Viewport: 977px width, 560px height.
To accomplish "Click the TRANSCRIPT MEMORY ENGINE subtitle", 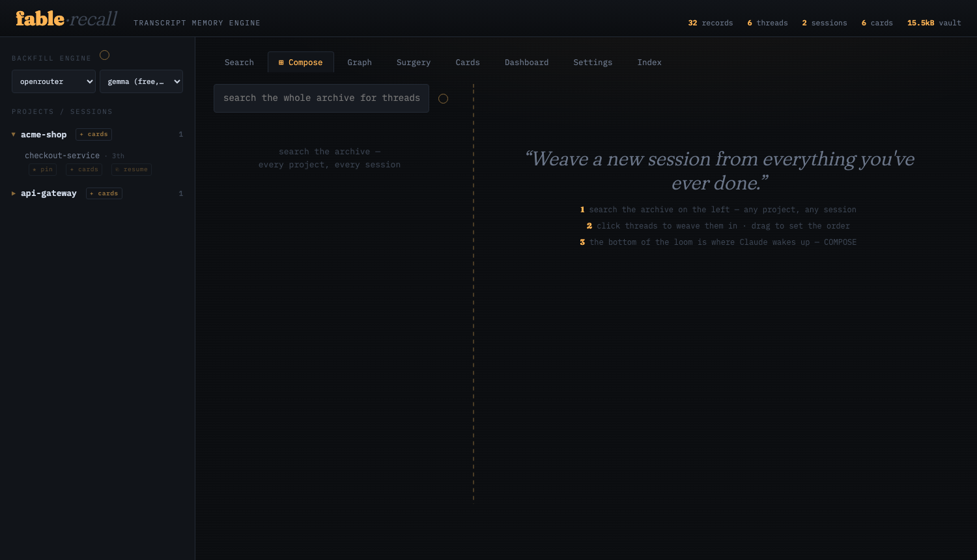I will (197, 23).
